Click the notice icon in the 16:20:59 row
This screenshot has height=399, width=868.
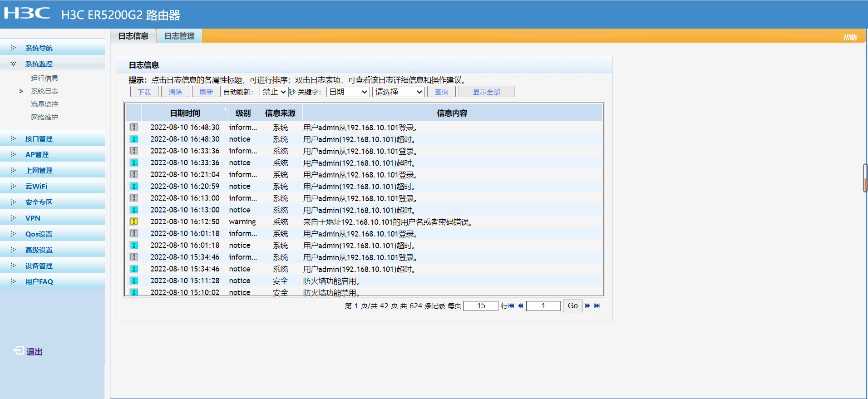(134, 186)
